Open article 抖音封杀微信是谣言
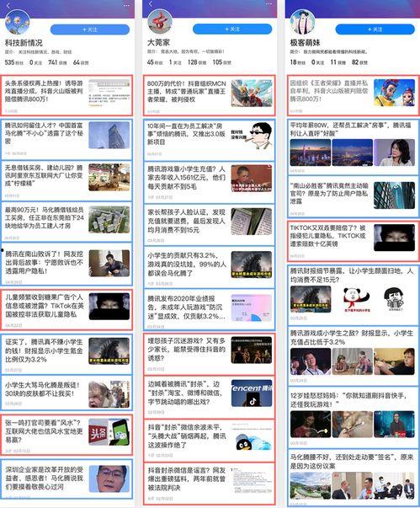420x508 pixels. click(x=209, y=483)
